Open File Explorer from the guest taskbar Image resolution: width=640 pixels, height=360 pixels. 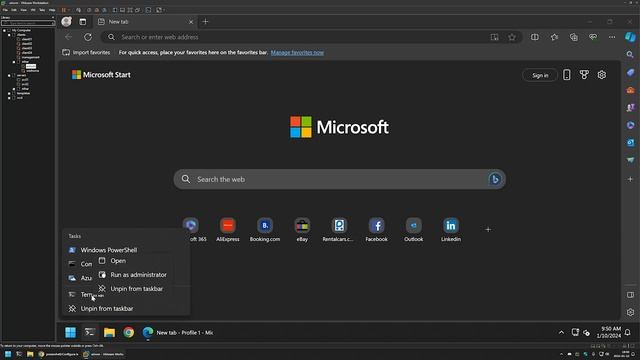109,333
